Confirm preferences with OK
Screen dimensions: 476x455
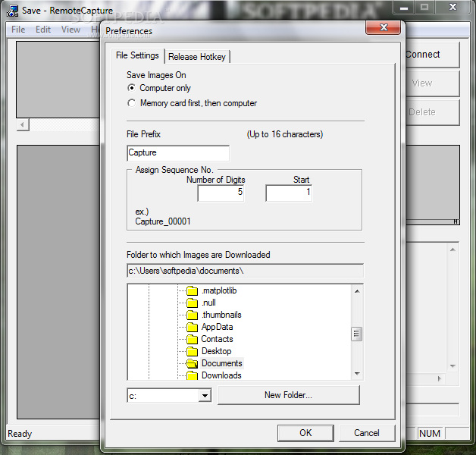point(305,433)
